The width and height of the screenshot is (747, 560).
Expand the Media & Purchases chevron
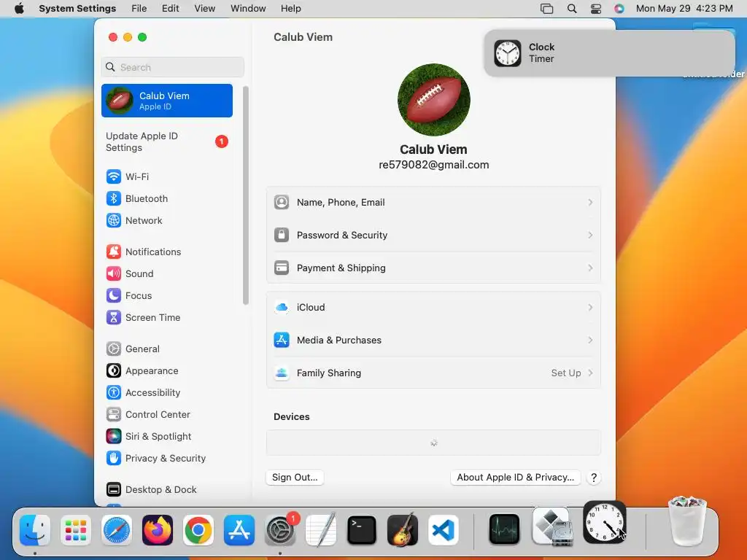coord(590,340)
